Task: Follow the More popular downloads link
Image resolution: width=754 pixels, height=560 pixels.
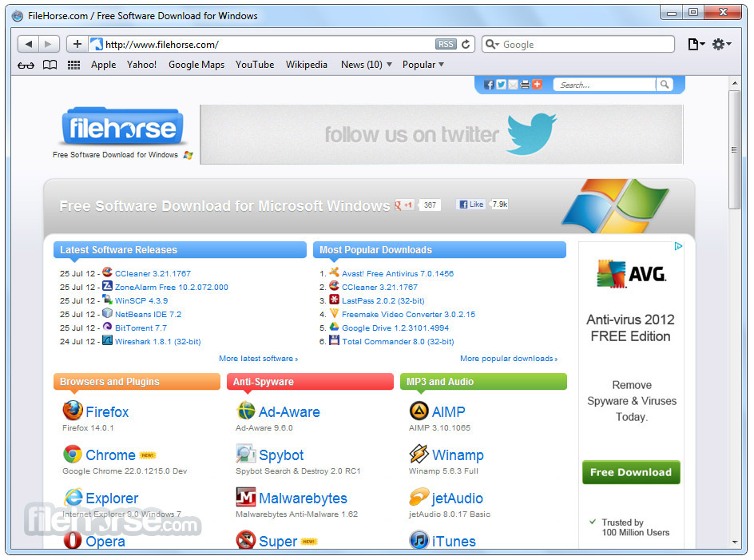Action: 509,359
